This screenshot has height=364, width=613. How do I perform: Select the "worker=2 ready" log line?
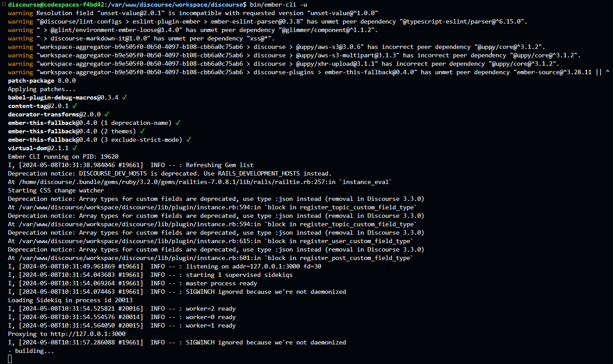pos(122,308)
